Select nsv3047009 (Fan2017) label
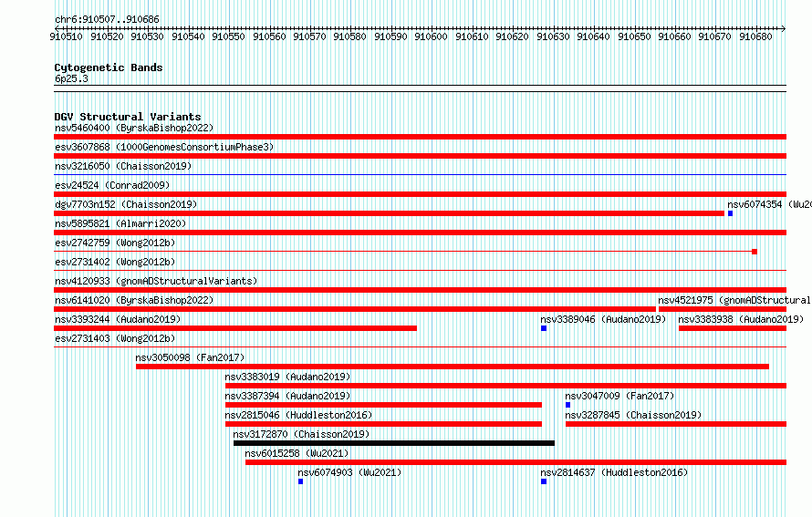 click(x=619, y=396)
